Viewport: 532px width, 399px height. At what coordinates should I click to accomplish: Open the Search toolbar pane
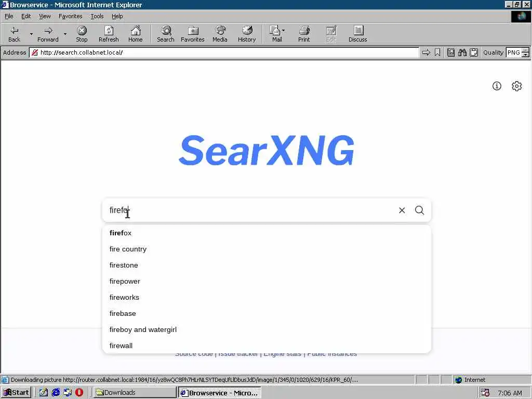(x=166, y=34)
